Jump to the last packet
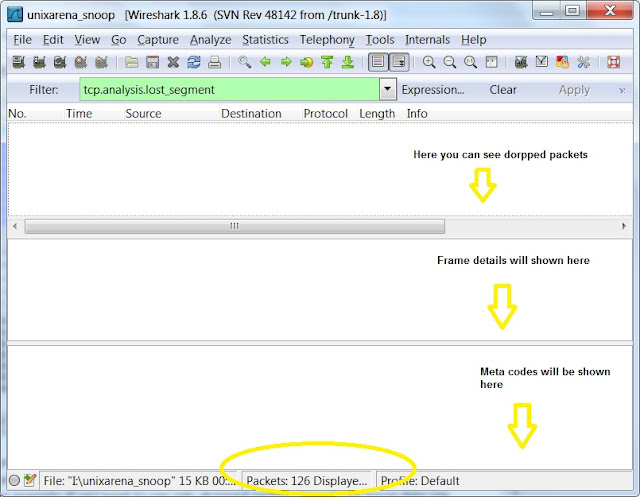Screen dimensions: 640x497 tap(348, 62)
